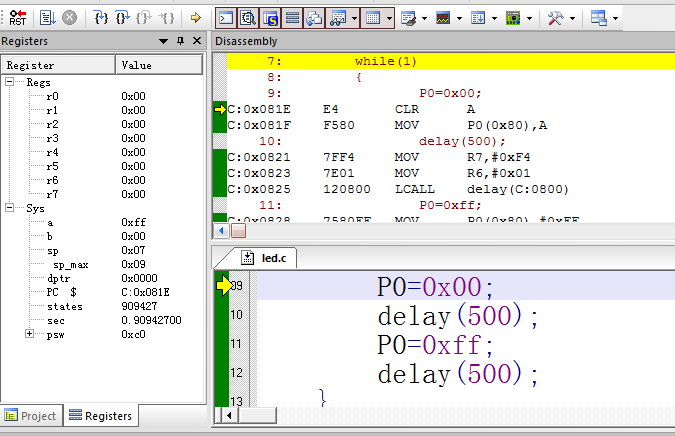Click the Step Over icon
Screen dimensions: 675x436
tap(122, 17)
